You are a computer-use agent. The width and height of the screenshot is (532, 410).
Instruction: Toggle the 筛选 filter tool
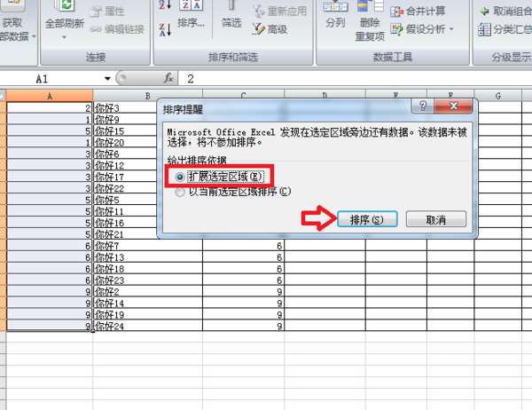click(x=231, y=16)
